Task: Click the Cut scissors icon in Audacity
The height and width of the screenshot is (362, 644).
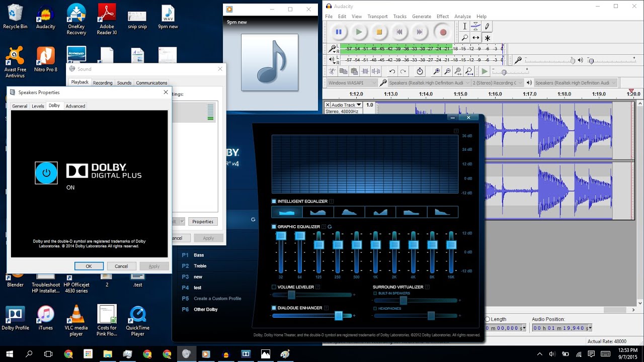Action: point(333,71)
